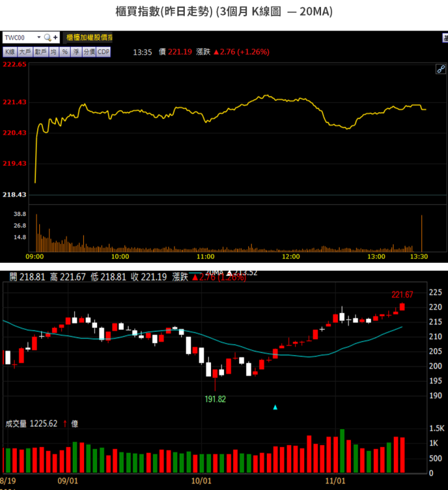The width and height of the screenshot is (448, 490).
Task: Click the 11/01 date axis label
Action: [335, 481]
